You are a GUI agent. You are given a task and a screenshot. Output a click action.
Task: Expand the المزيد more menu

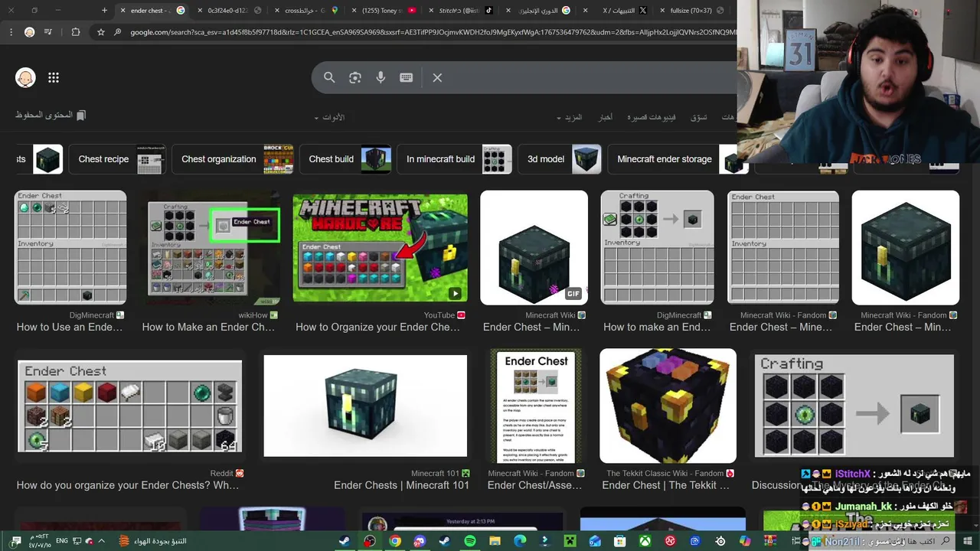point(570,118)
